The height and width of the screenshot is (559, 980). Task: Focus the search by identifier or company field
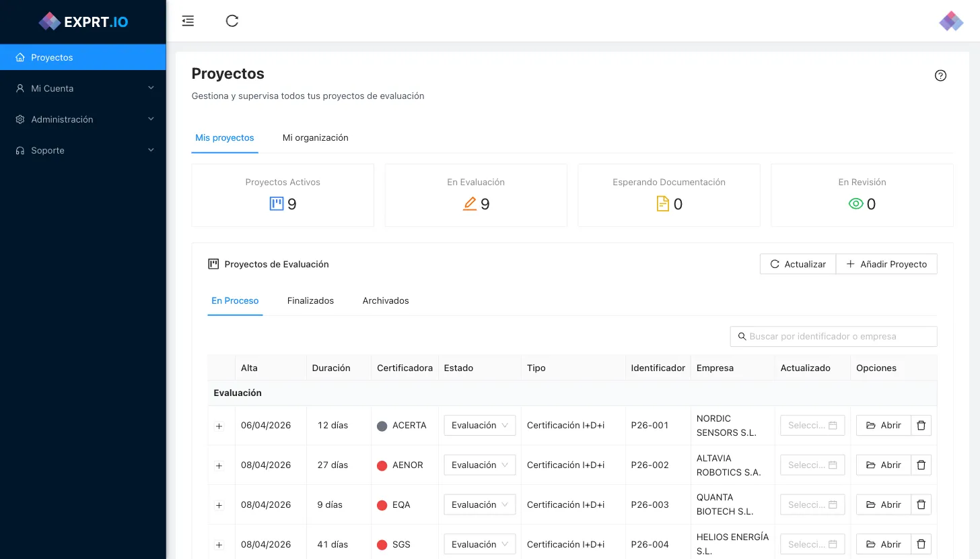pyautogui.click(x=833, y=336)
